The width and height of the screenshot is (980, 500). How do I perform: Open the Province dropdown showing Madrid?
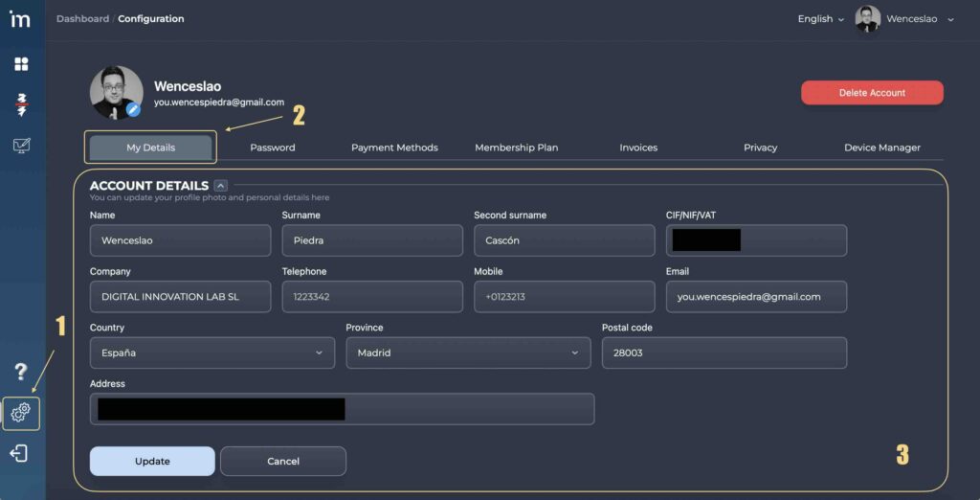coord(467,352)
